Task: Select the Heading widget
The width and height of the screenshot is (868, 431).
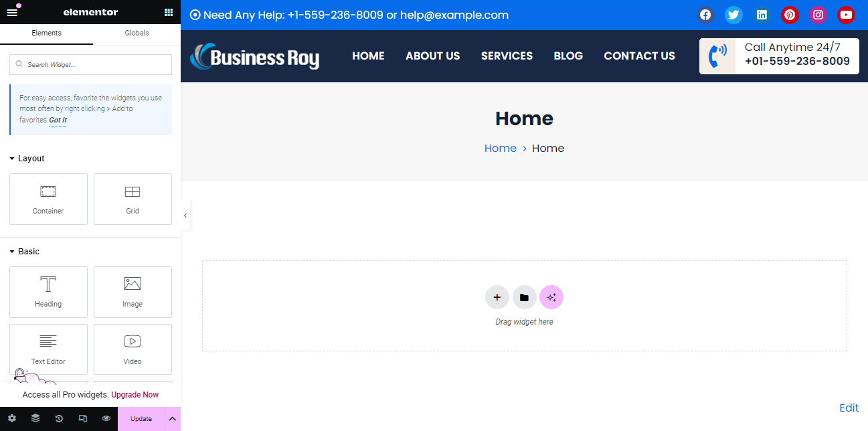Action: coord(48,292)
